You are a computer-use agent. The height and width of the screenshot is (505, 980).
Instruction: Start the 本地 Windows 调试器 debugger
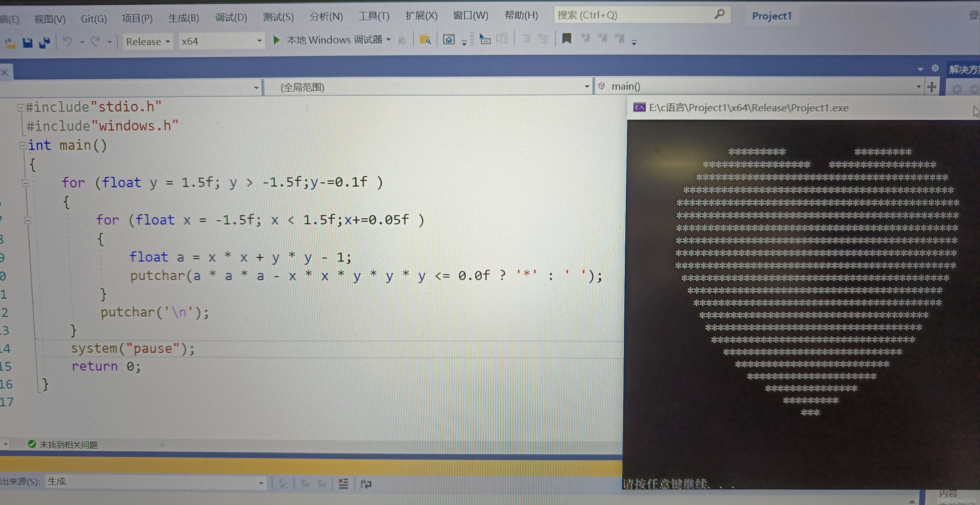pyautogui.click(x=277, y=40)
